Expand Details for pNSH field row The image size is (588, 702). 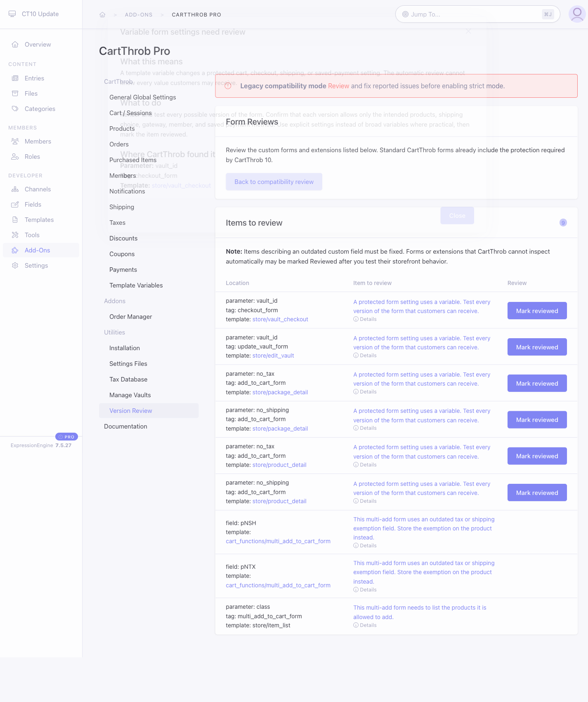click(x=365, y=546)
